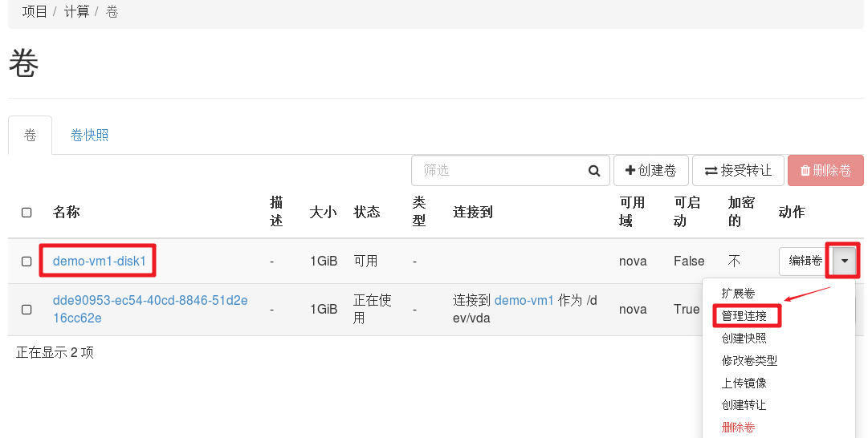Viewport: 868px width, 438px height.
Task: Click the 接受转让 accept transfer button
Action: 738,171
